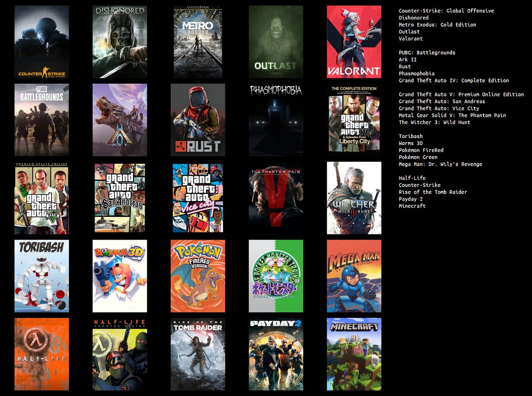Image resolution: width=532 pixels, height=396 pixels.
Task: Click 'Minecraft' in the title list
Action: 412,206
